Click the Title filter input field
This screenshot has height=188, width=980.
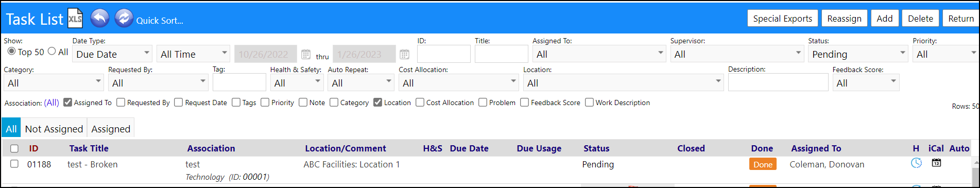[501, 54]
